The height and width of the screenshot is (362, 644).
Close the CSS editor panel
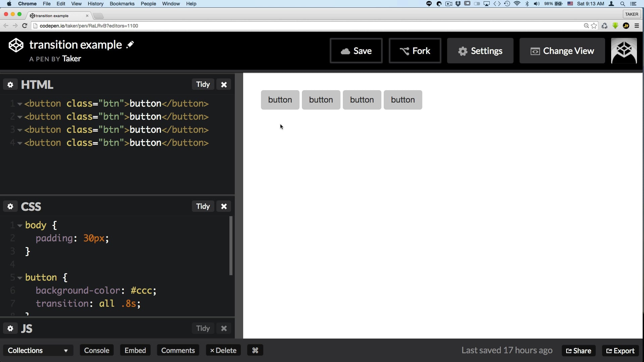coord(224,206)
